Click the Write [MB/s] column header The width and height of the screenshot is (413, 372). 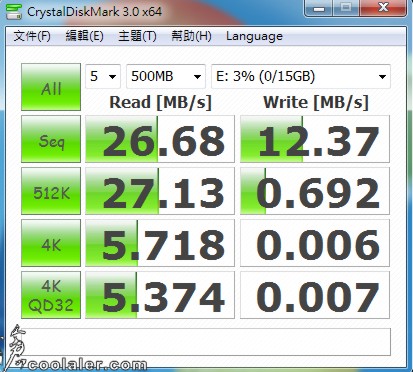point(316,102)
